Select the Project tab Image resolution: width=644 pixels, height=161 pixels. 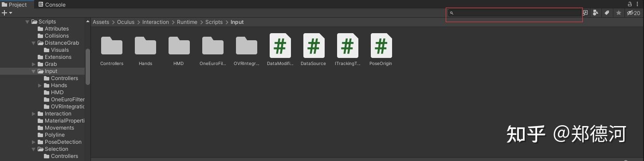coord(16,4)
